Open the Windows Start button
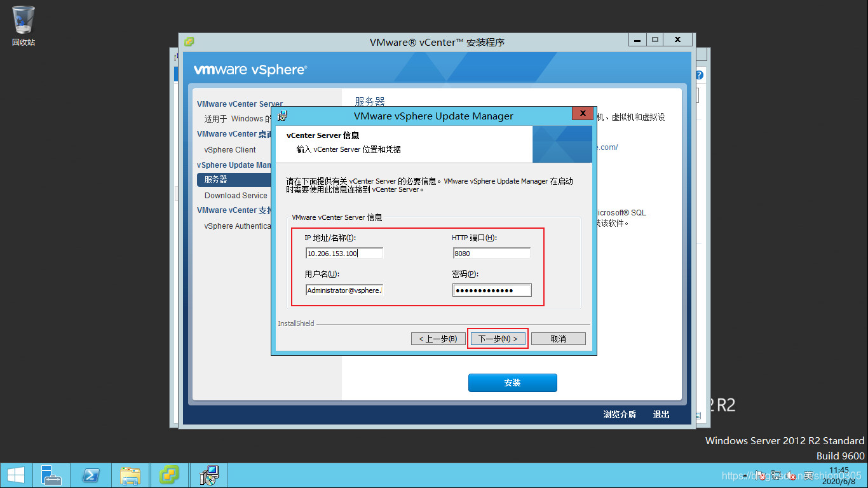This screenshot has height=488, width=868. [x=16, y=475]
